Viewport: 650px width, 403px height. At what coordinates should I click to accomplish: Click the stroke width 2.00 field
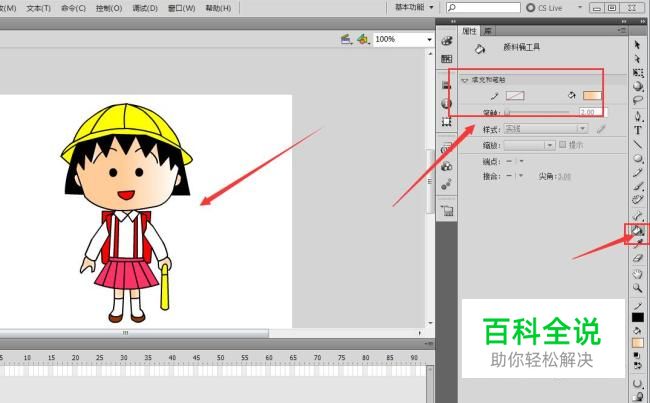(593, 112)
